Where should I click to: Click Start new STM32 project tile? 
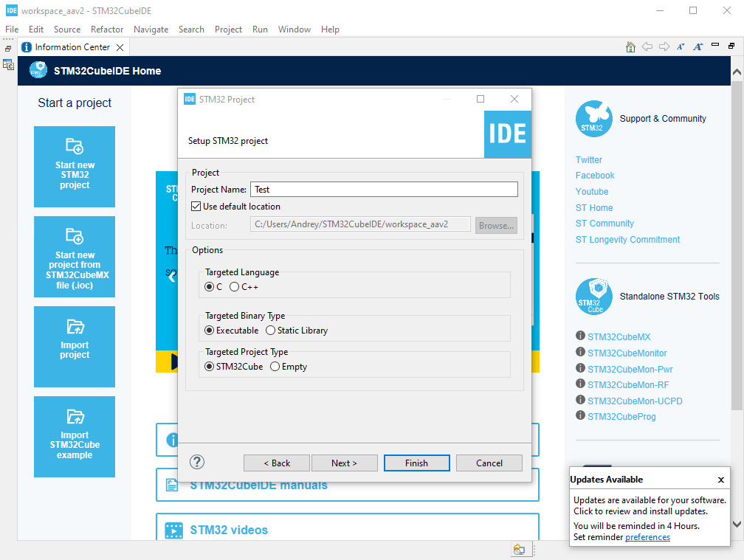point(75,167)
